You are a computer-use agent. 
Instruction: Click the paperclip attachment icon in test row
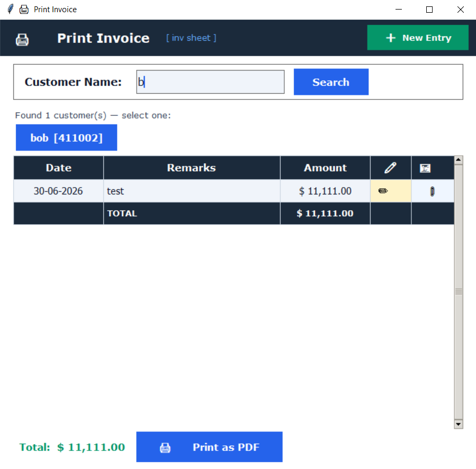[x=432, y=191]
